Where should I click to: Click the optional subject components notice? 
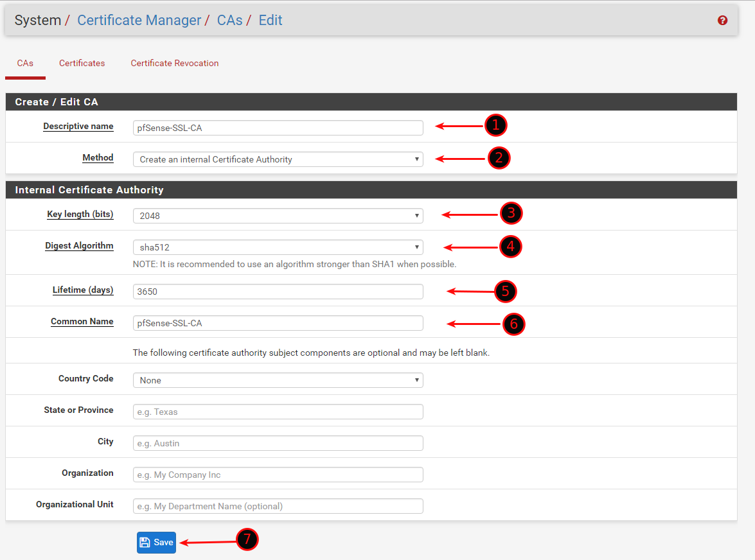311,353
